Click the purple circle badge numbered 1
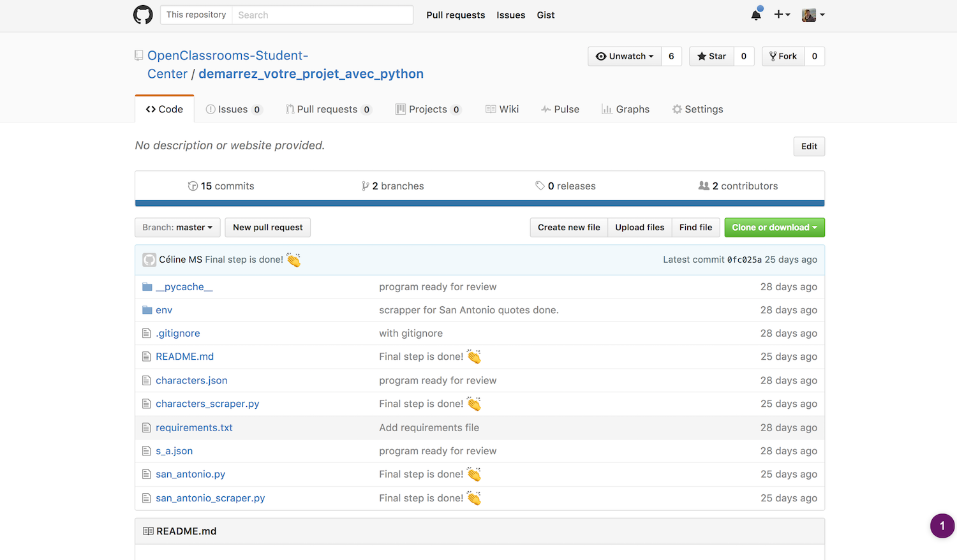 (942, 526)
